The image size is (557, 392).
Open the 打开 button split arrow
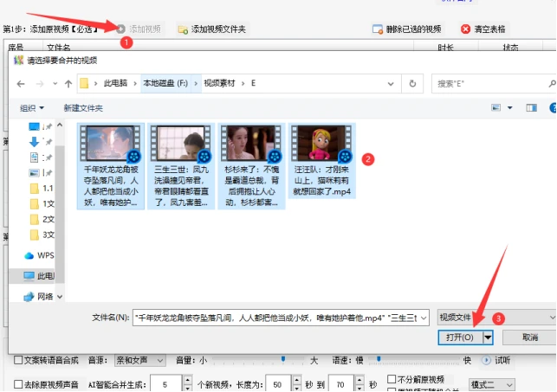[x=488, y=337]
